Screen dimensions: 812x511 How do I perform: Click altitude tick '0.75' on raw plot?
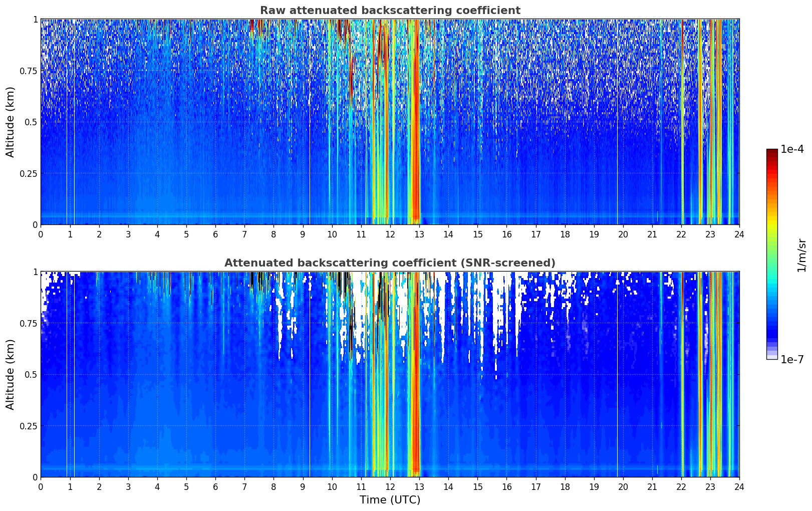click(x=29, y=71)
